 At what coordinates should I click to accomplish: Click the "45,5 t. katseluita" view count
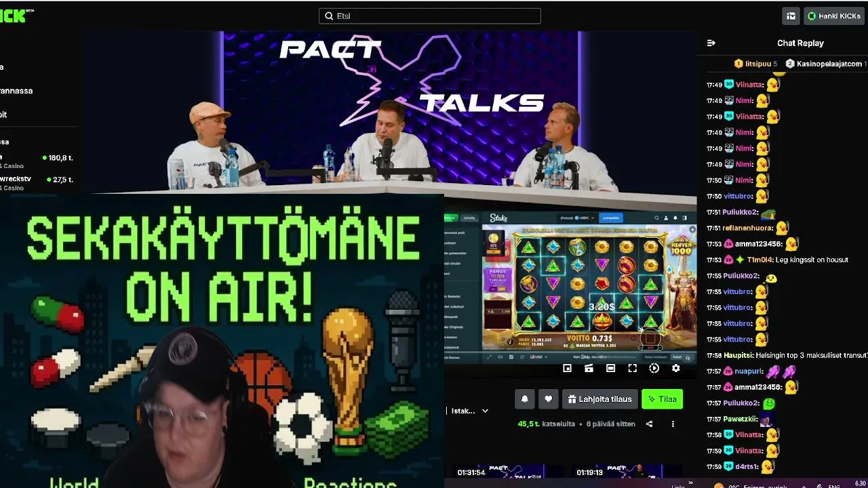(x=547, y=424)
